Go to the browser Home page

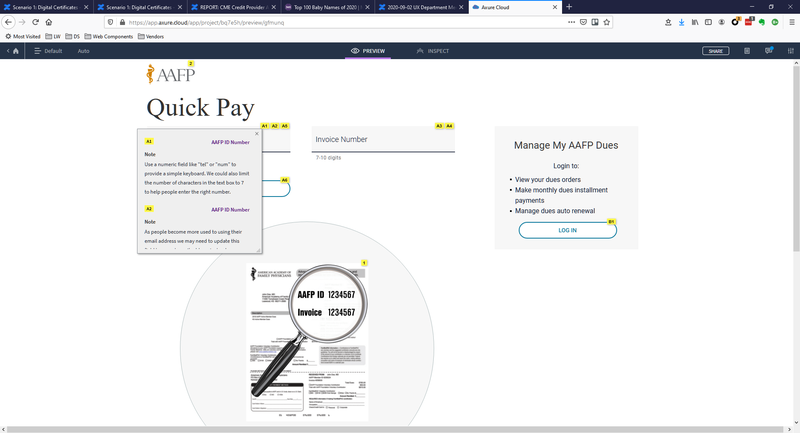(x=49, y=22)
